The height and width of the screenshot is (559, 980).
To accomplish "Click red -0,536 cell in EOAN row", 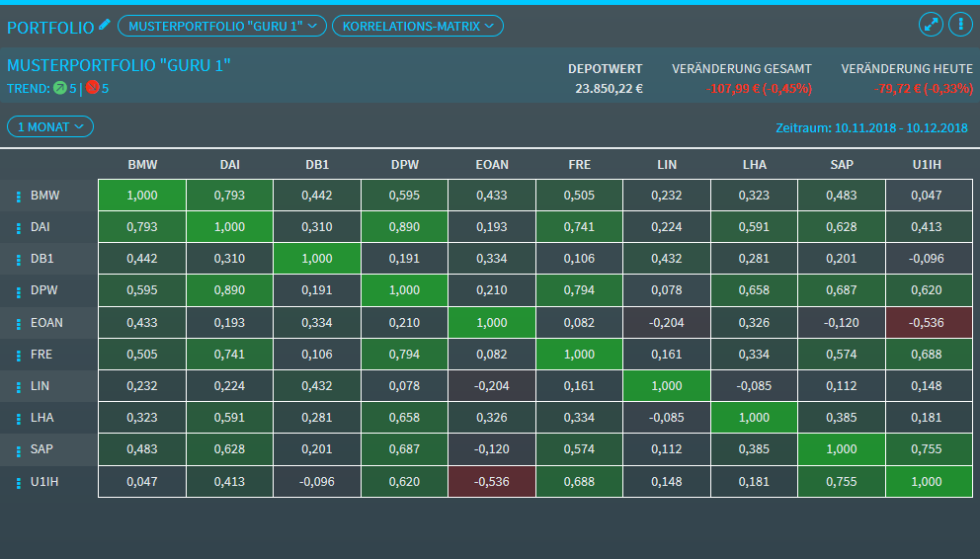I will point(929,323).
